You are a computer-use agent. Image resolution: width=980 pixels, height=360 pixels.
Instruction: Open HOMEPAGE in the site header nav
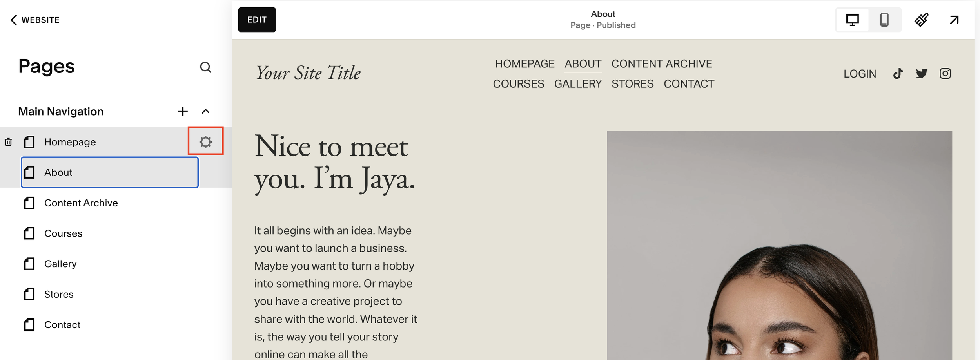524,64
